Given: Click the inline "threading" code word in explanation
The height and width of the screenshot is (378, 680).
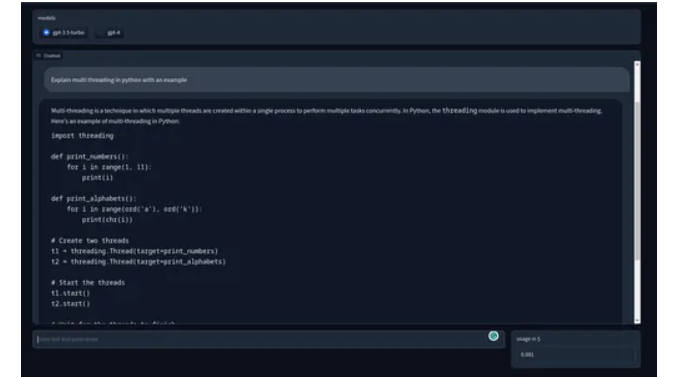Looking at the screenshot, I should [459, 111].
